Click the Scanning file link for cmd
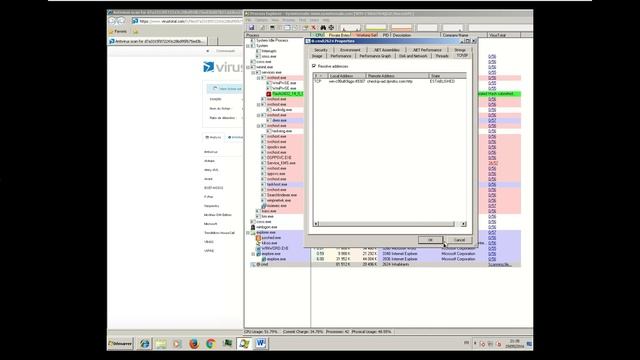Image resolution: width=640 pixels, height=360 pixels. pyautogui.click(x=500, y=264)
